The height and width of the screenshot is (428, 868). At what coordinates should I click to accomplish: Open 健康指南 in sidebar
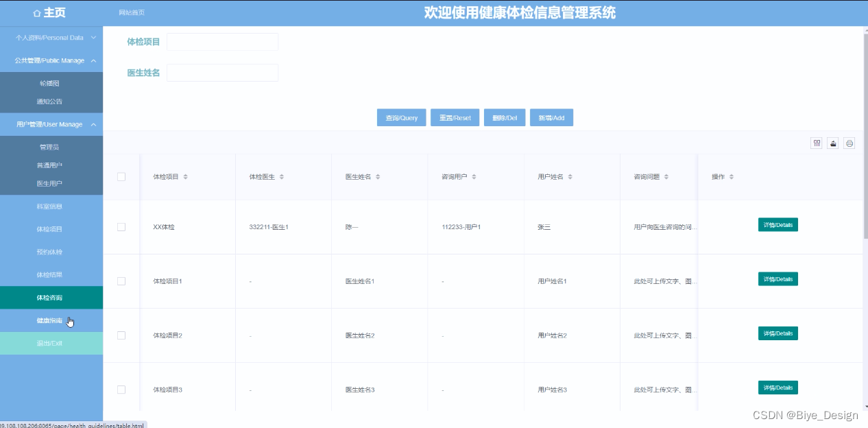coord(51,320)
